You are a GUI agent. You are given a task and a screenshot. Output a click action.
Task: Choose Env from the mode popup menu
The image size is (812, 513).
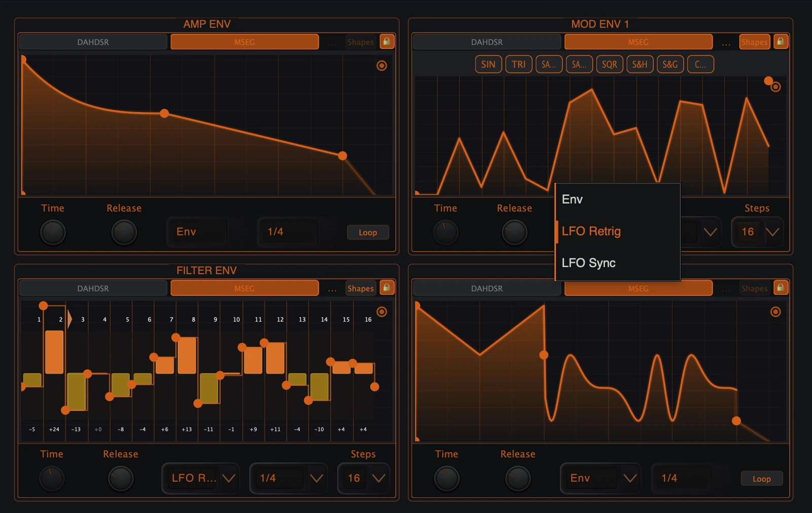pos(618,199)
